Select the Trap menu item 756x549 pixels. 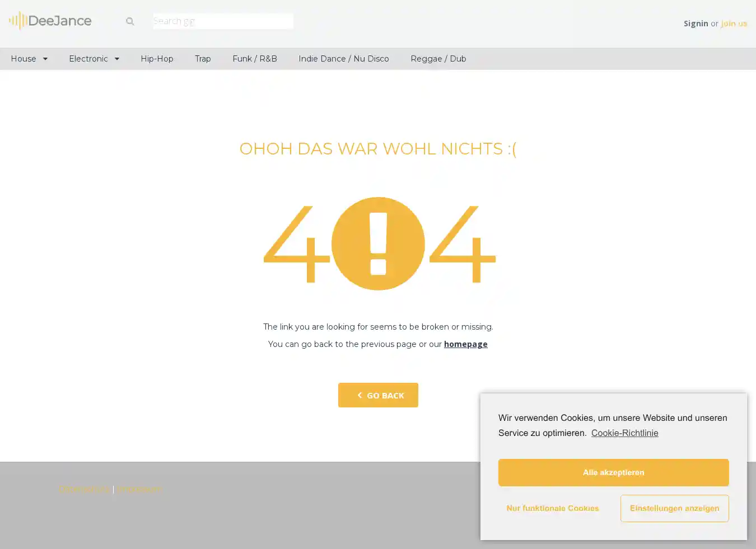[203, 59]
